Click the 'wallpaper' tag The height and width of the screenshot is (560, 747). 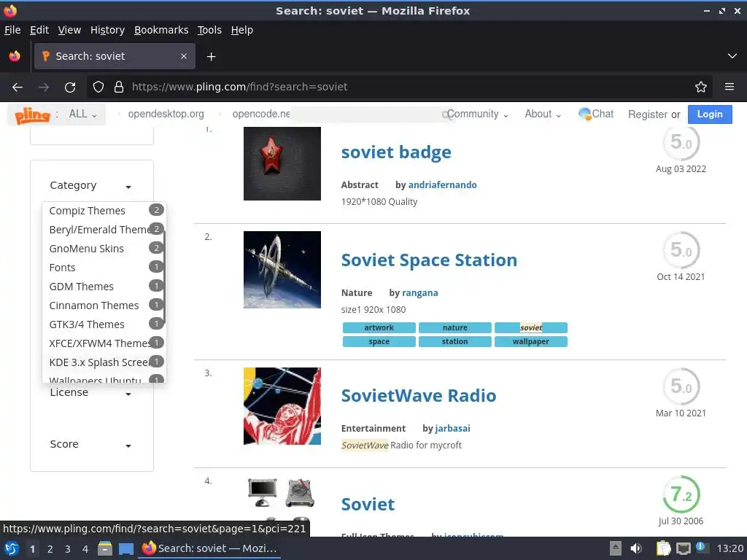pyautogui.click(x=531, y=341)
